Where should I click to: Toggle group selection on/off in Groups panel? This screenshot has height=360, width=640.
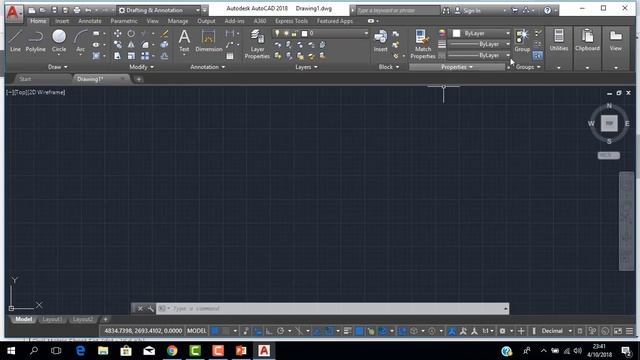[x=538, y=55]
